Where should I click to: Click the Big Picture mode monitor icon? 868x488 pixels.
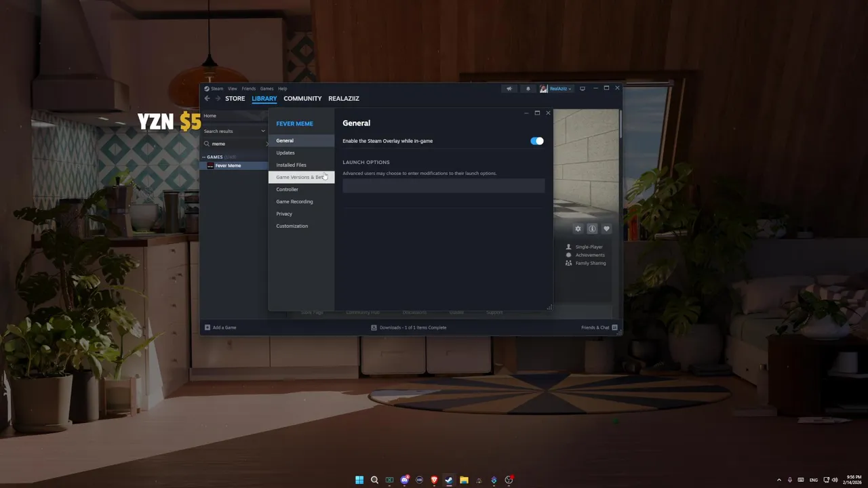point(583,89)
